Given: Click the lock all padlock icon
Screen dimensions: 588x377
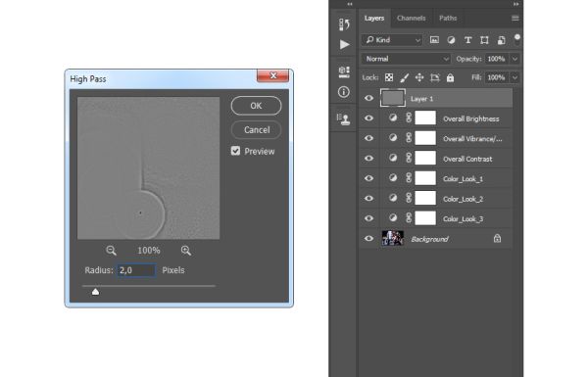Looking at the screenshot, I should coord(450,77).
